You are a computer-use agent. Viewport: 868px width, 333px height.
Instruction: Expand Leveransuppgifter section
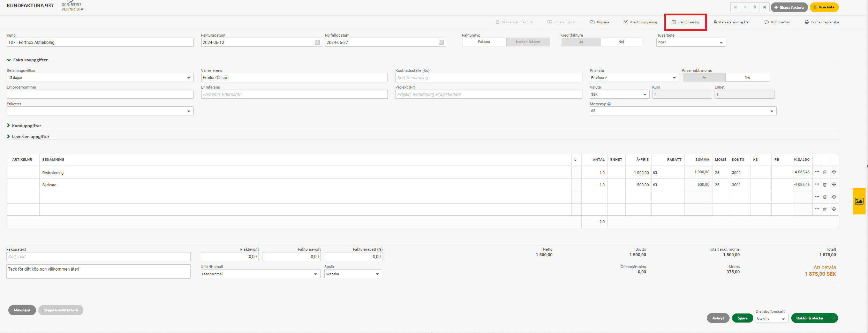(x=28, y=136)
